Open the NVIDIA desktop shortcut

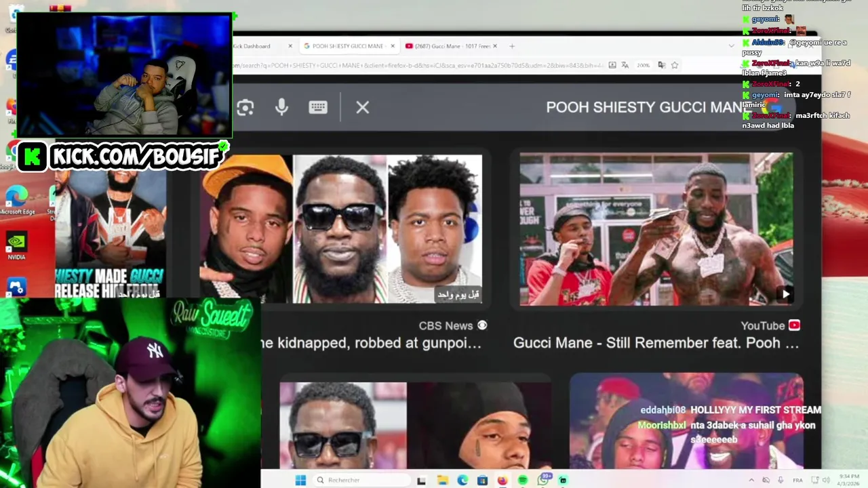point(16,247)
